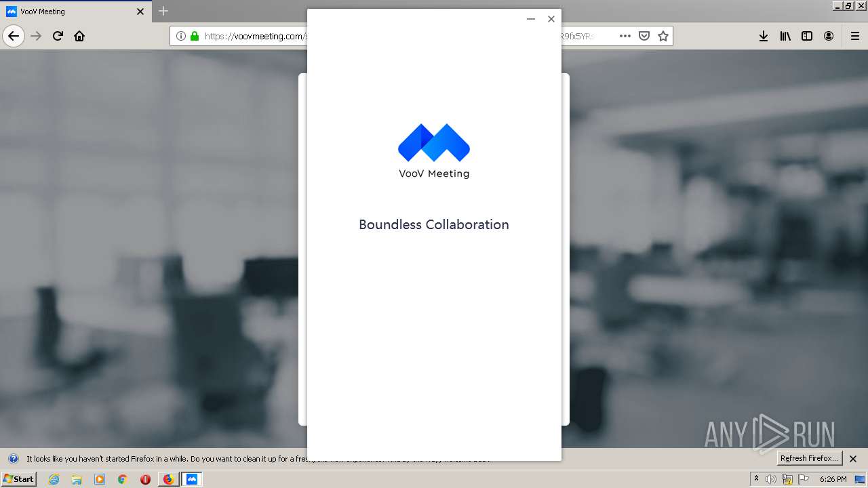Open a new browser tab

pos(163,11)
